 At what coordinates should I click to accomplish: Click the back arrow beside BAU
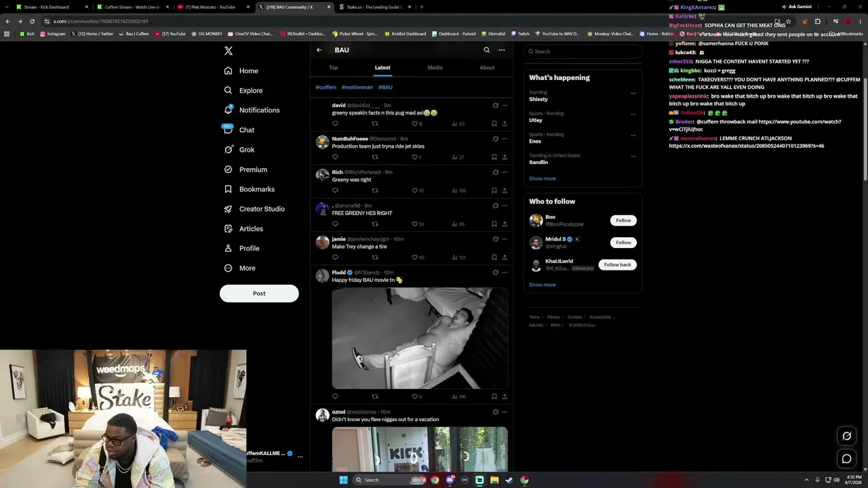point(319,50)
